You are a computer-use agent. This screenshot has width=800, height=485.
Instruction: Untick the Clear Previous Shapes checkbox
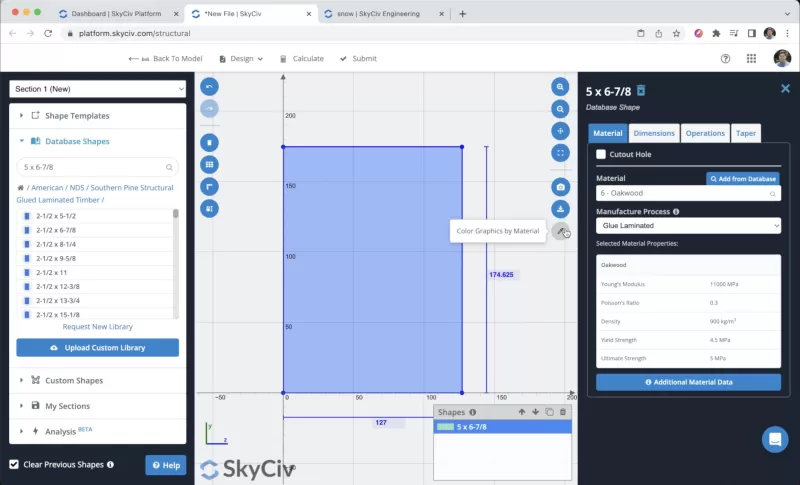pos(14,464)
